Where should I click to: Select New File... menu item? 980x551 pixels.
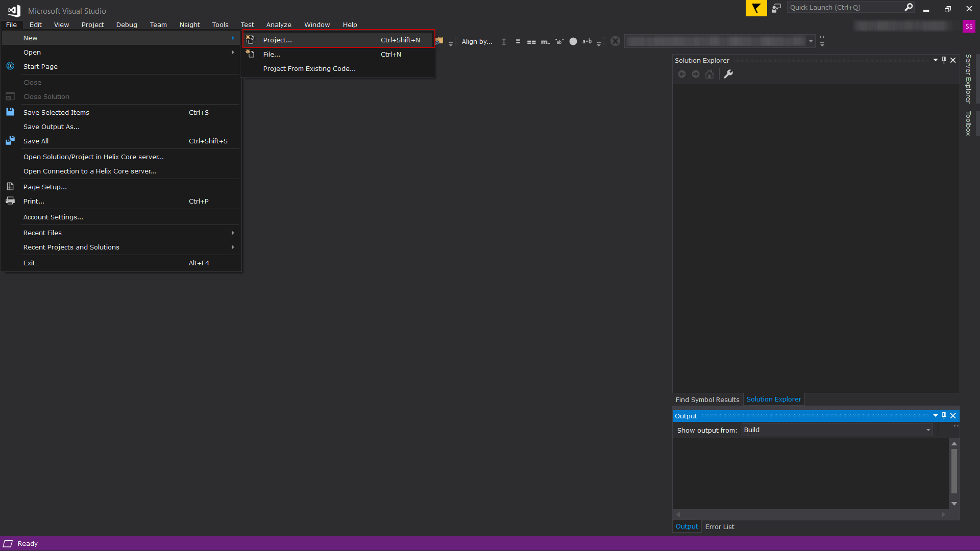[338, 54]
